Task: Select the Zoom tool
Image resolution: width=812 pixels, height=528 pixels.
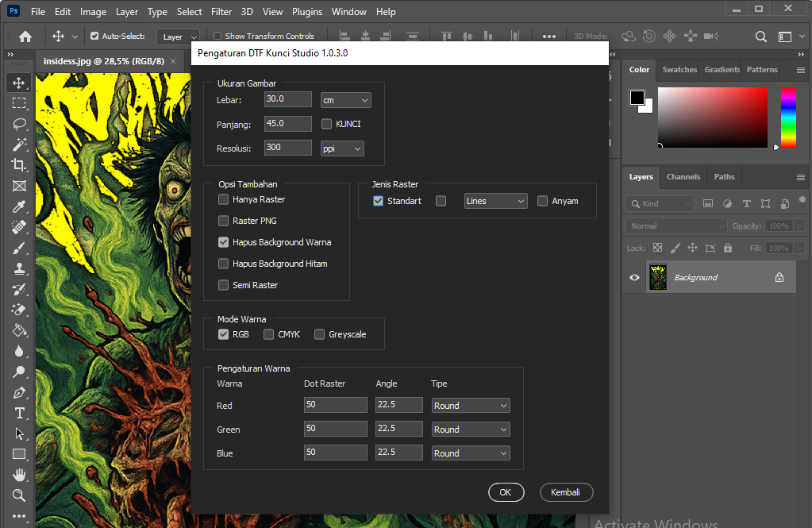Action: (x=19, y=495)
